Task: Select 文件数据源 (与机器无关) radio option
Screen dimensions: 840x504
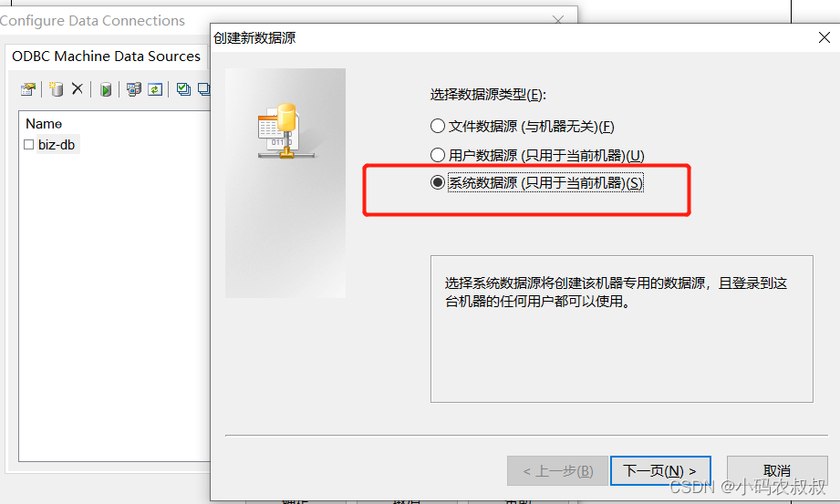Action: 438,126
